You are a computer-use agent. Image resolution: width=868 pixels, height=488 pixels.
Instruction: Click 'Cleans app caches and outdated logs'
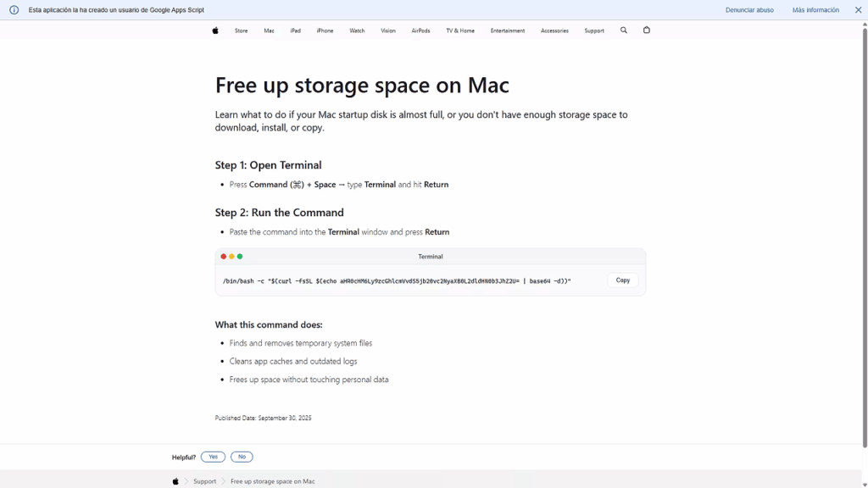[293, 361]
